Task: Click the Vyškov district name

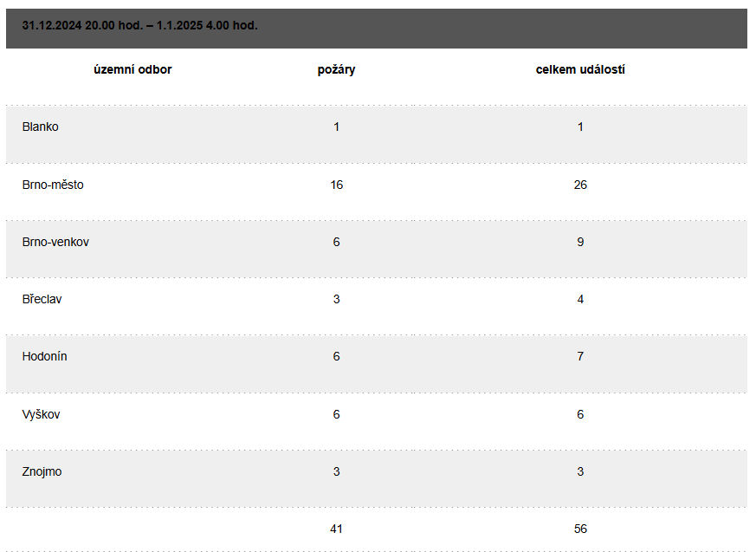Action: (42, 414)
